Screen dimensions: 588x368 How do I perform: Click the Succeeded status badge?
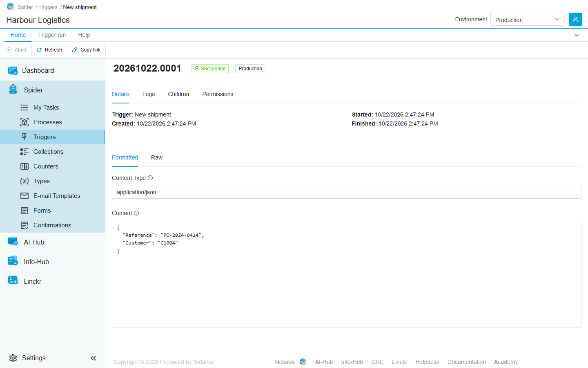[210, 69]
